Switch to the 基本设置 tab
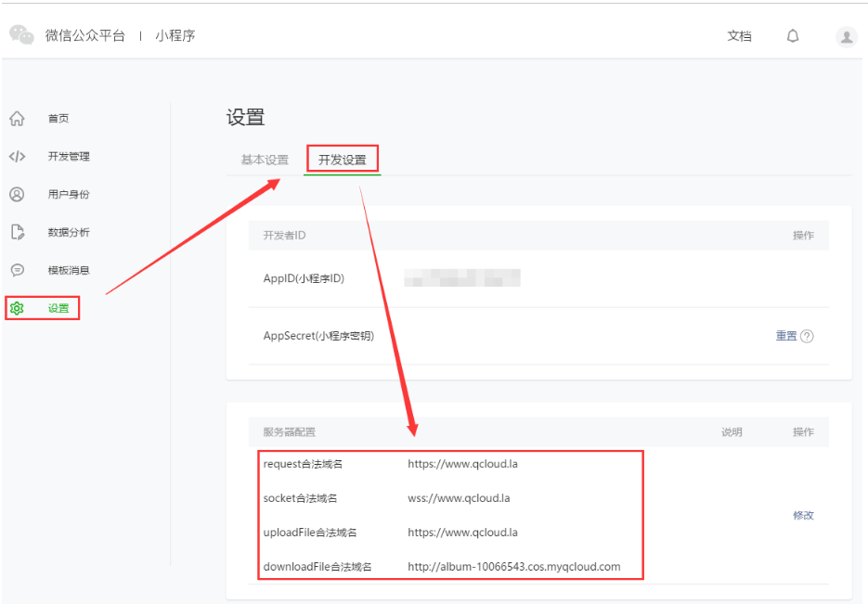 [x=265, y=160]
